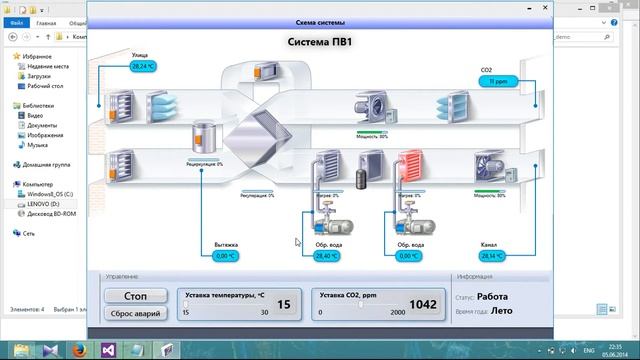Viewport: 640px width, 360px height.
Task: Select Сеть in Explorer sidebar
Action: point(28,233)
